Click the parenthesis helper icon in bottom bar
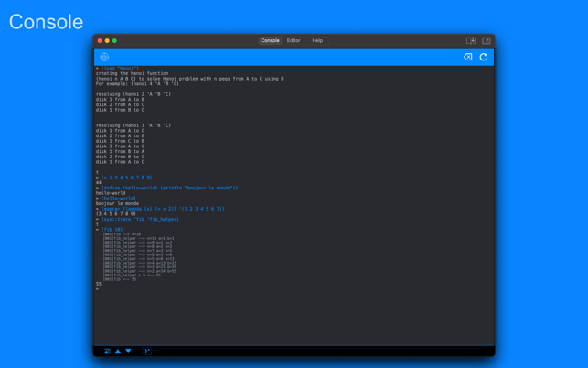This screenshot has height=368, width=588. point(147,351)
